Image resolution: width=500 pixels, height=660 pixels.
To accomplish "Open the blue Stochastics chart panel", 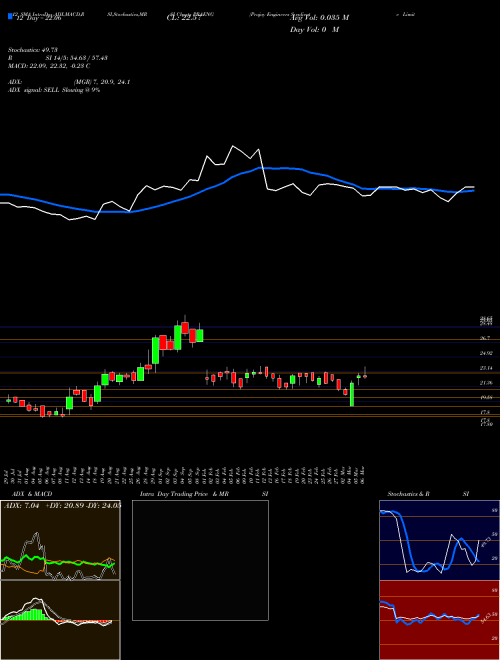I will (439, 540).
